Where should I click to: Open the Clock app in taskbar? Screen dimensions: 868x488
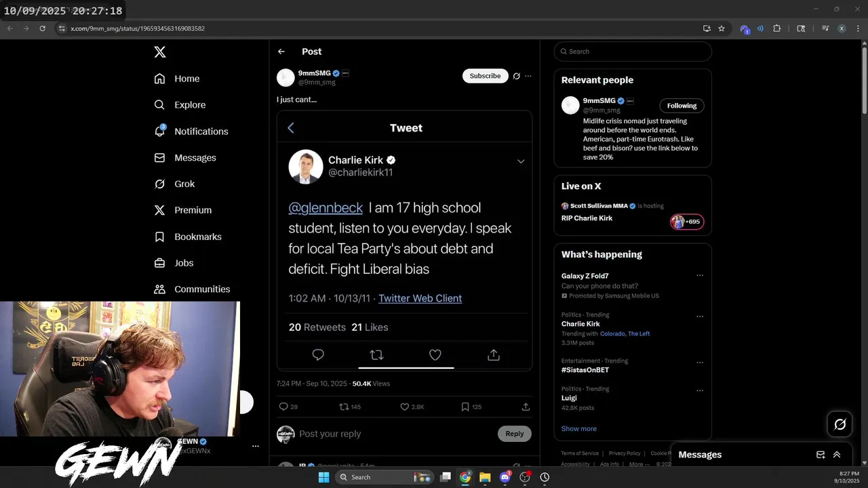545,477
